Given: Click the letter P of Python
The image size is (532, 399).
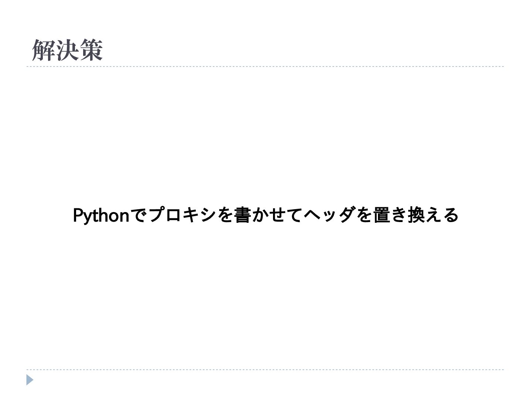Looking at the screenshot, I should [x=77, y=215].
